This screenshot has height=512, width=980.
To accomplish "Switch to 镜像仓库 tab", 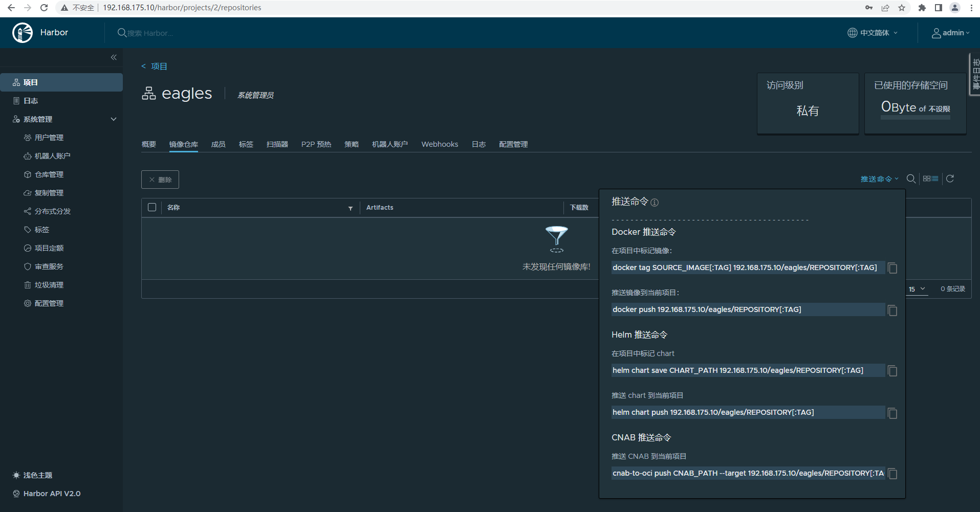I will point(184,144).
